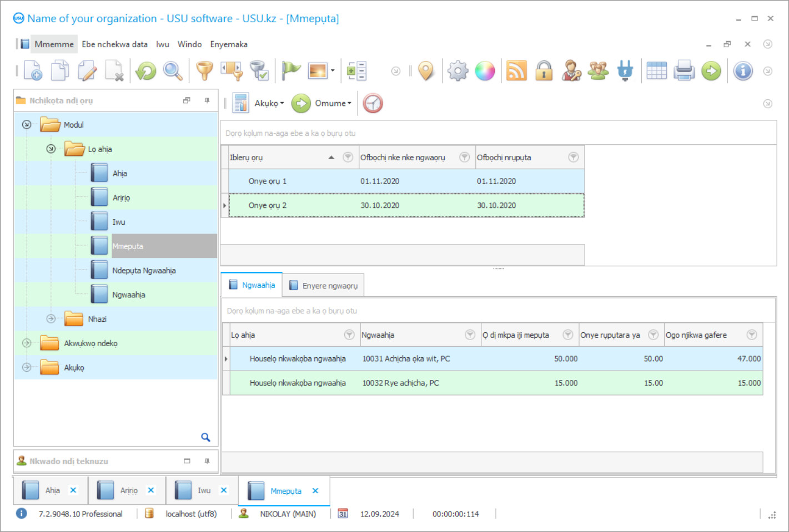Screen dimensions: 789x532
Task: Open the dropdown arrow beside picture icon
Action: (x=333, y=70)
